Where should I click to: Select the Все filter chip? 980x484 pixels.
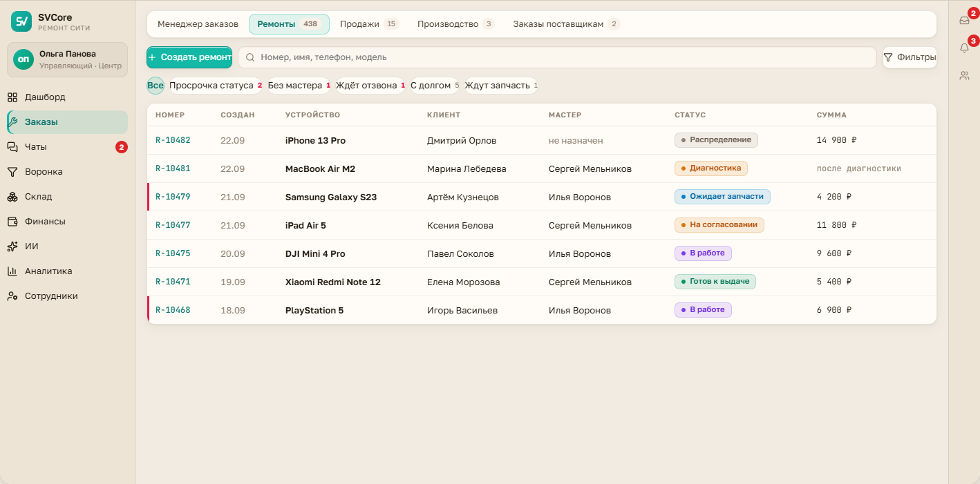(156, 86)
